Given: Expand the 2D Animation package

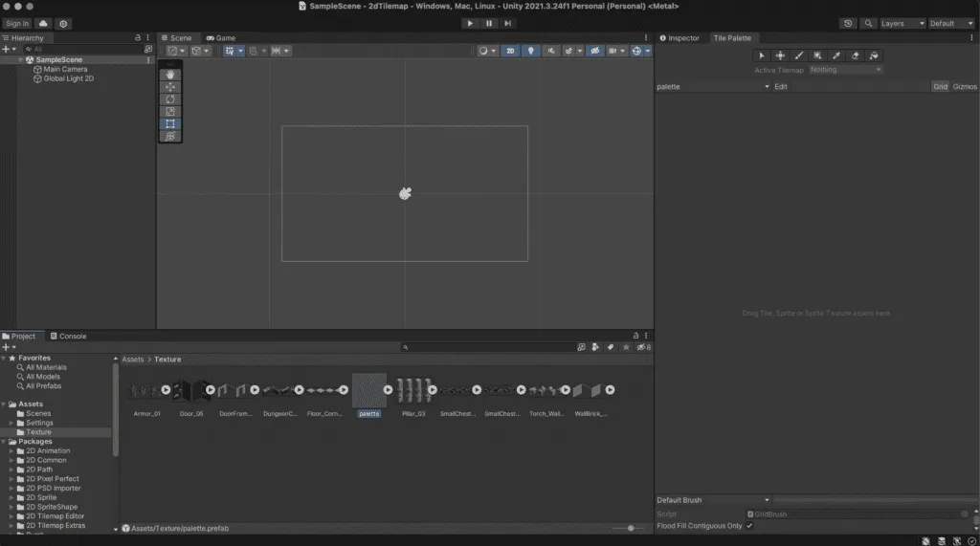Looking at the screenshot, I should [x=11, y=451].
